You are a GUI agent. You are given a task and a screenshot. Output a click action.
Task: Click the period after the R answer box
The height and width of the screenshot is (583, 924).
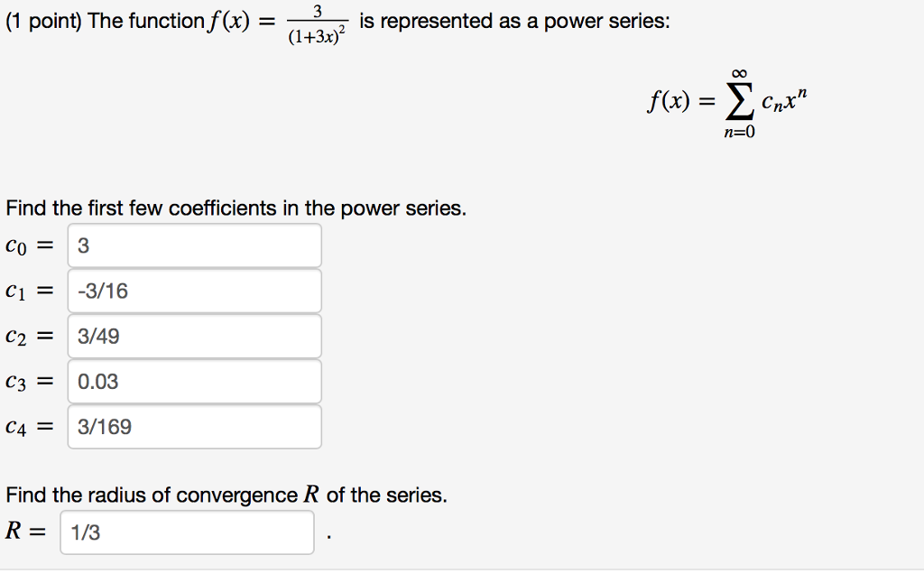328,537
